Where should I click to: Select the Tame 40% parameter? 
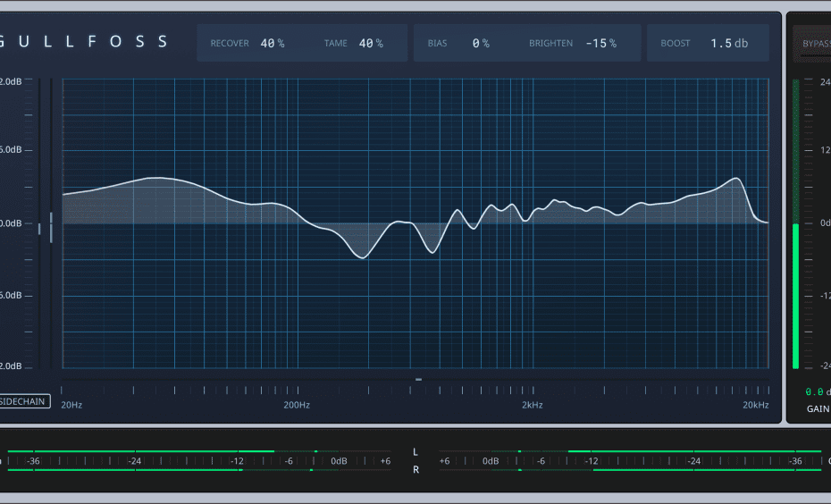[370, 43]
